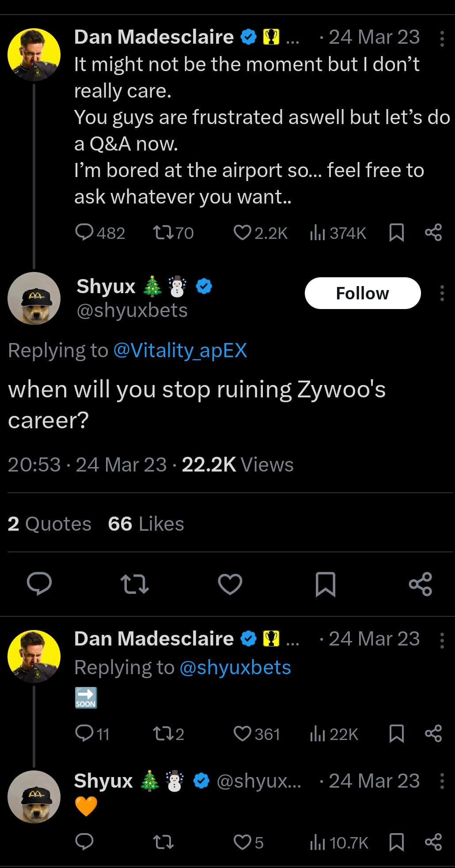Image resolution: width=455 pixels, height=868 pixels.
Task: Like Shyux's orange heart reply
Action: (x=242, y=842)
